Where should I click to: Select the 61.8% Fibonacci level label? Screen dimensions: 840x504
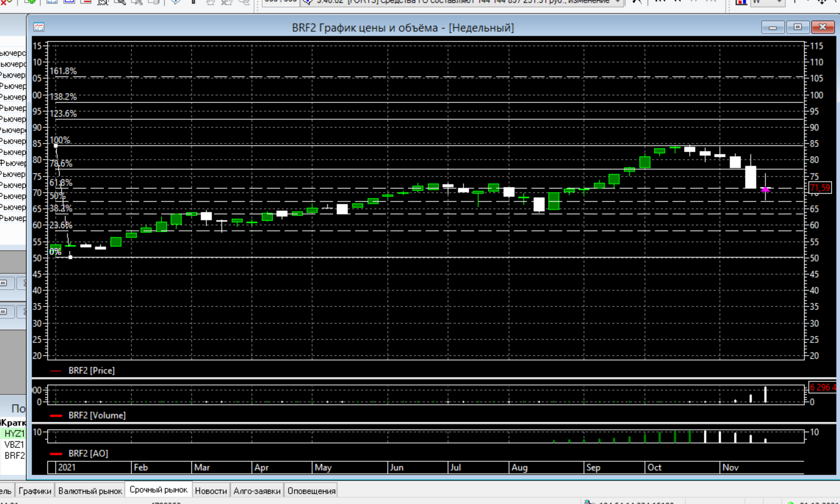point(61,183)
